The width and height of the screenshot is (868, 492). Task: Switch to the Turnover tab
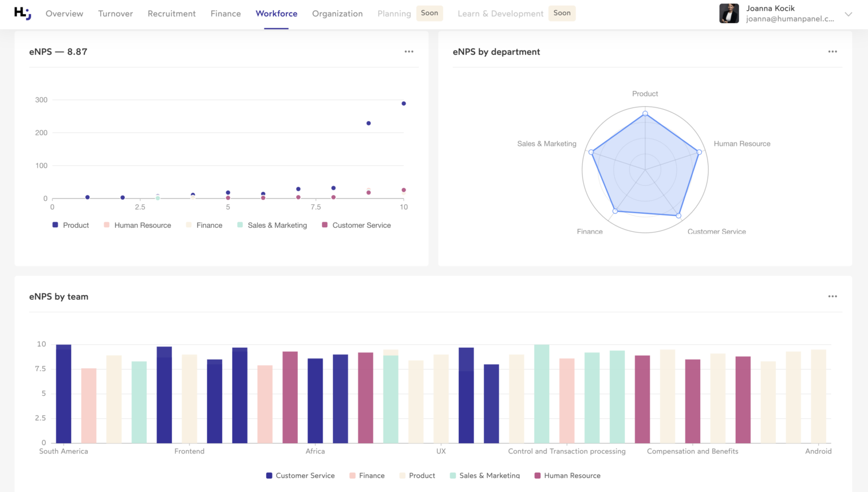115,14
